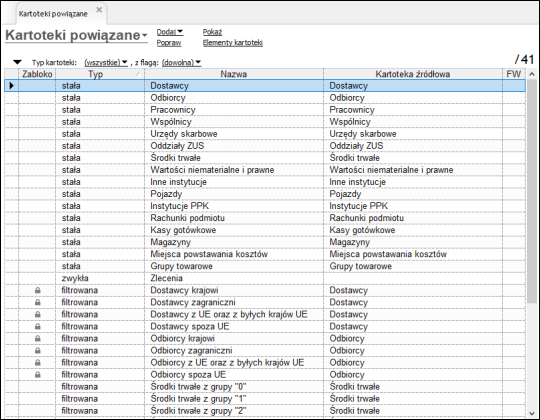This screenshot has height=420, width=540.
Task: Click scrollbar down arrow at bottom
Action: (532, 413)
